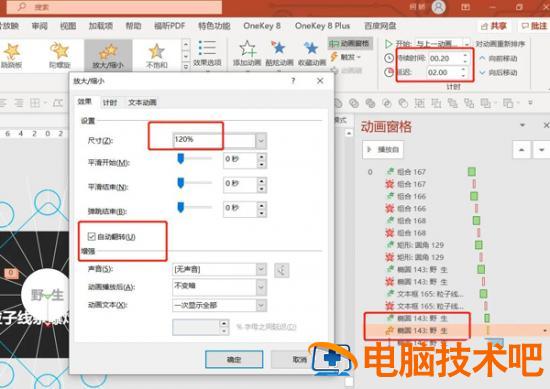This screenshot has width=550, height=389.
Task: Click 向前移动 to move animation earlier
Action: (499, 58)
